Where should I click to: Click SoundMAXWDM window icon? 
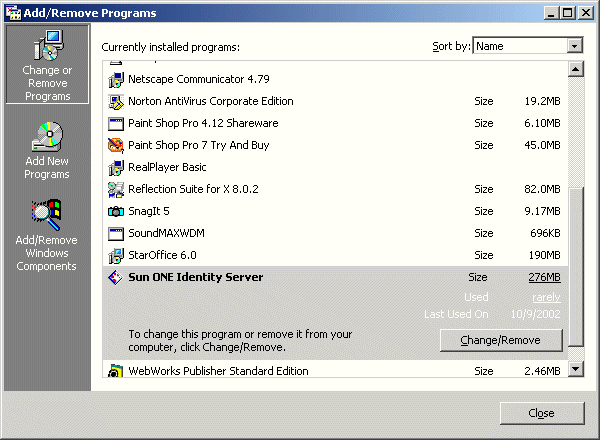(x=116, y=233)
